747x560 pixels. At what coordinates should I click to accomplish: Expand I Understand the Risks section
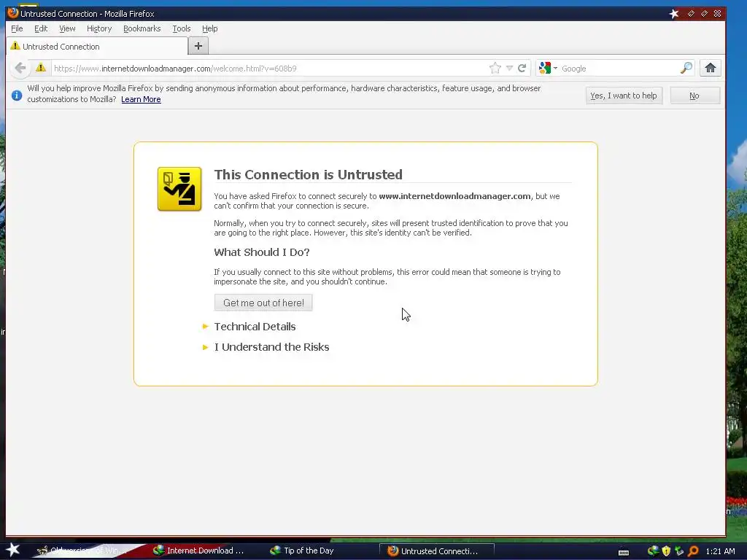pyautogui.click(x=271, y=346)
